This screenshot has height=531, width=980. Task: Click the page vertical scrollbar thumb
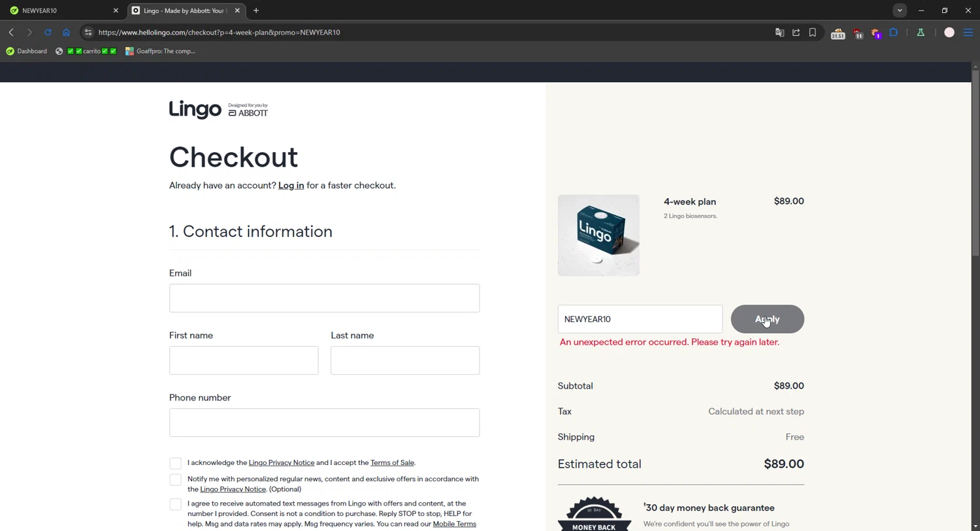tap(975, 163)
